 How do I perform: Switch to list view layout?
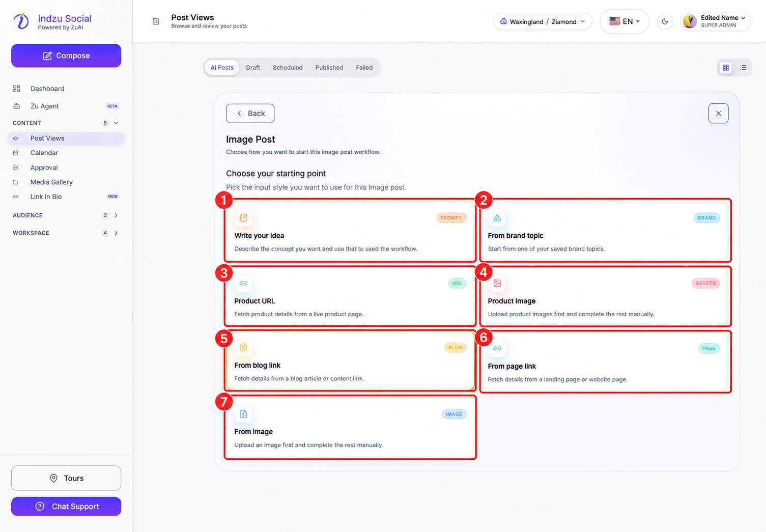click(x=743, y=67)
